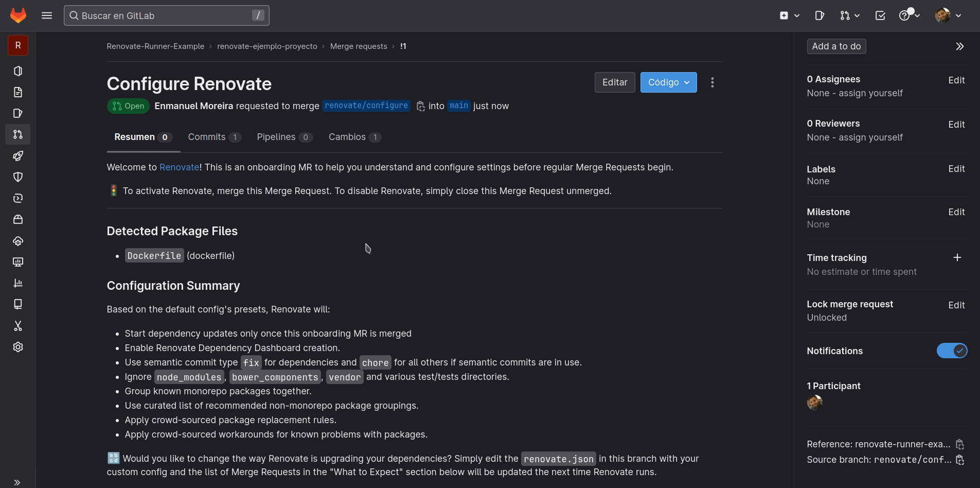Edit the Reviewers
This screenshot has width=980, height=488.
(x=956, y=125)
